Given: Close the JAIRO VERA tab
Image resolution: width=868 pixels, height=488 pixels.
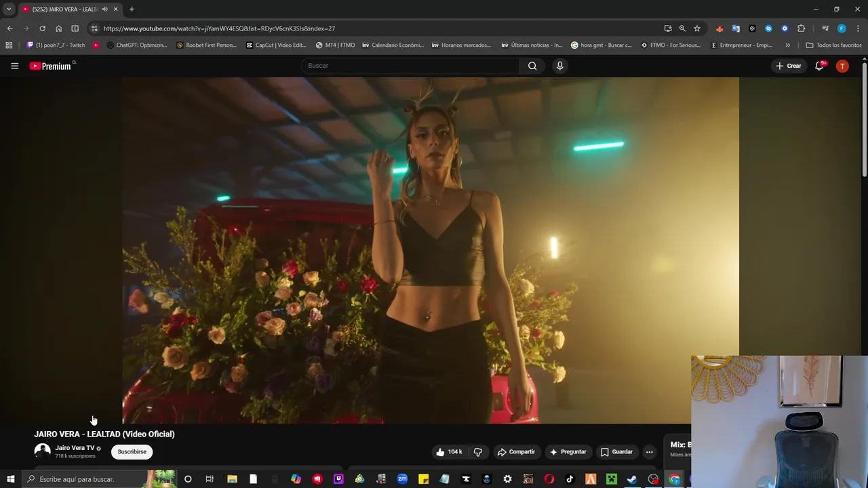Looking at the screenshot, I should [x=115, y=9].
